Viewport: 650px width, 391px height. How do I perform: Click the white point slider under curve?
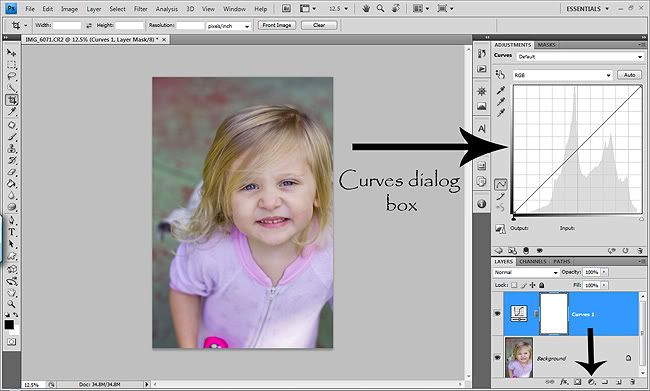point(641,219)
